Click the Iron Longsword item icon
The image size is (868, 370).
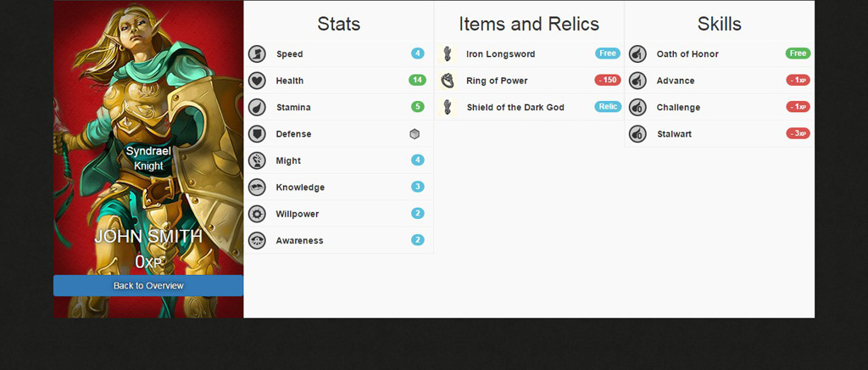448,54
